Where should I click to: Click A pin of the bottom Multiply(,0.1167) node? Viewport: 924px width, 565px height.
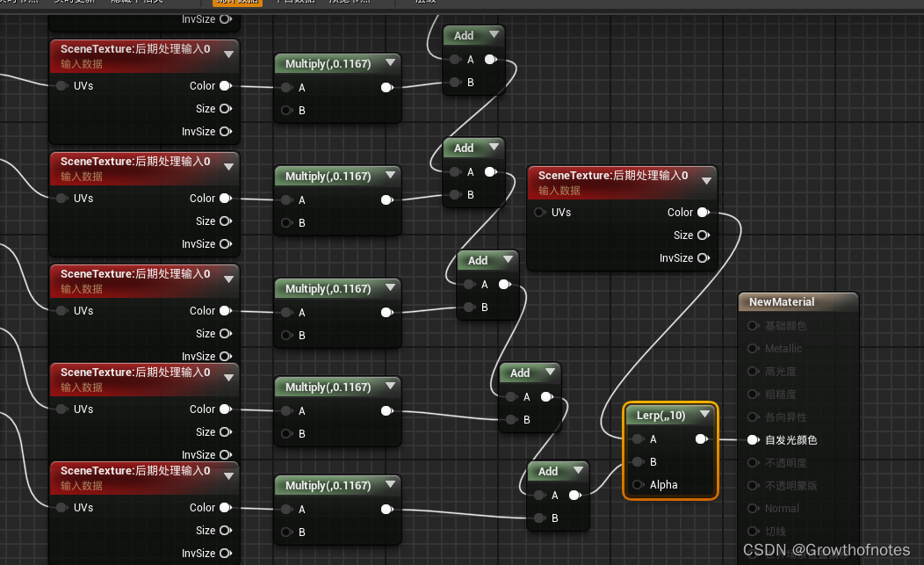(286, 510)
